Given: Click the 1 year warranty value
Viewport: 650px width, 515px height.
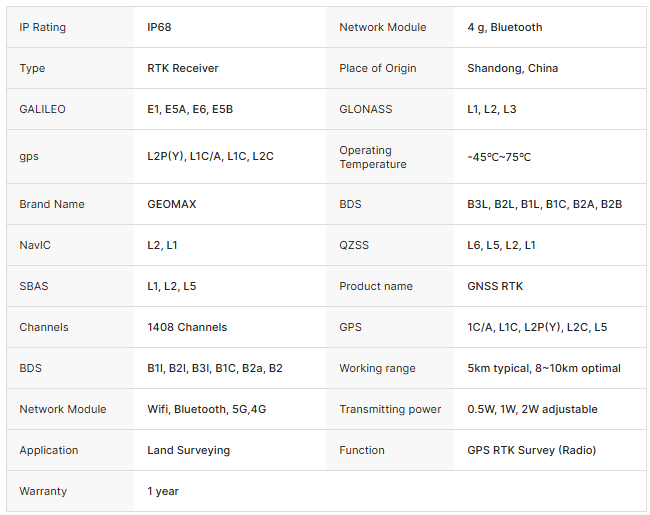Looking at the screenshot, I should click(163, 491).
